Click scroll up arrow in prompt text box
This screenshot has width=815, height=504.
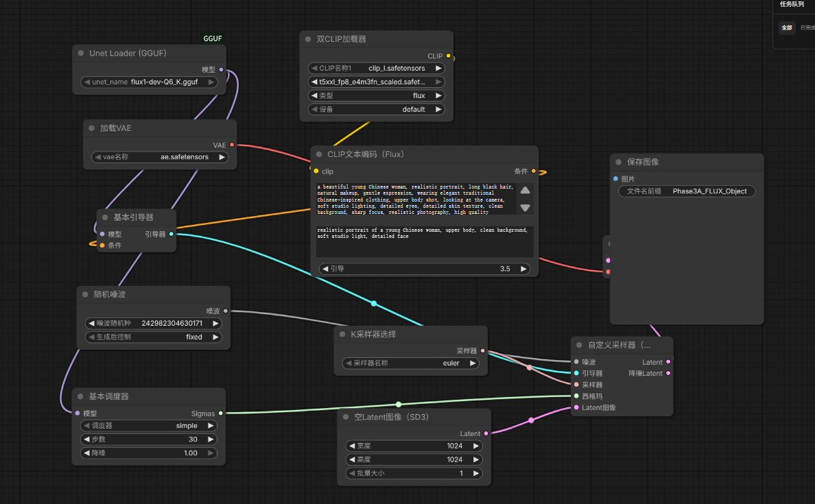(525, 190)
